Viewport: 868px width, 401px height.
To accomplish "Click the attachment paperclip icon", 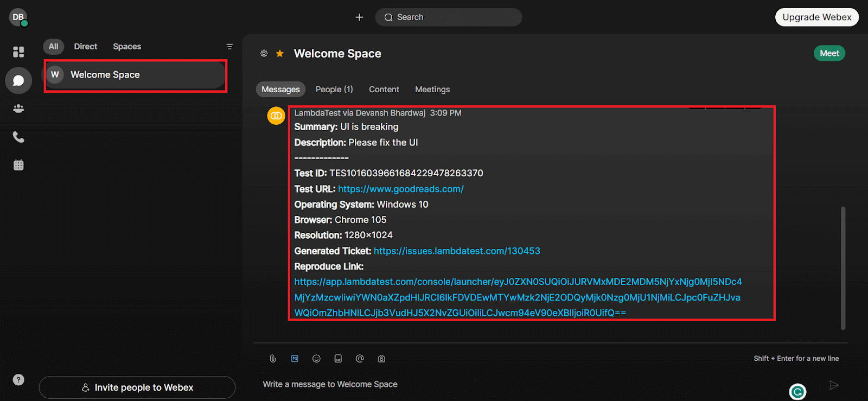I will (x=273, y=359).
